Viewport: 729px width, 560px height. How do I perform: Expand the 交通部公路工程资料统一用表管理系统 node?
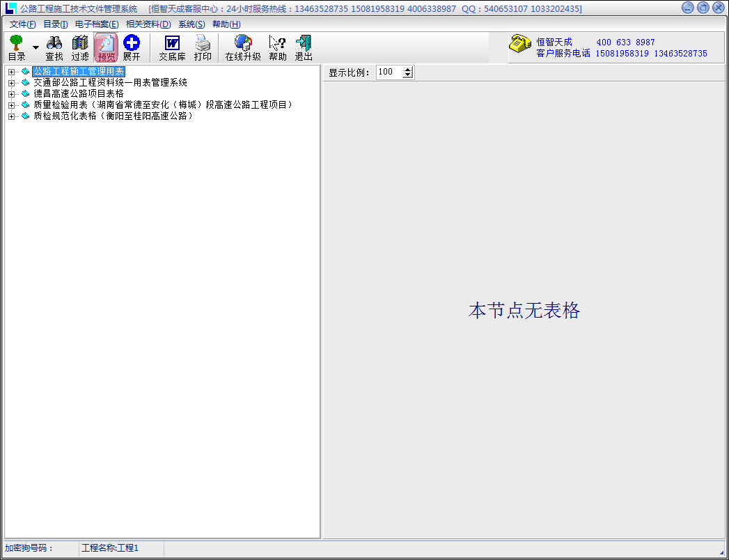coord(12,83)
